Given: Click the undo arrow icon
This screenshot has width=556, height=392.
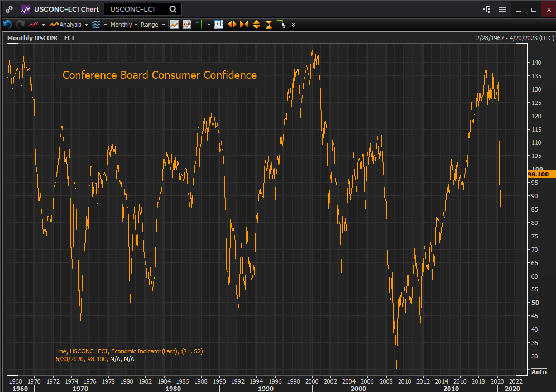Looking at the screenshot, I should tap(7, 25).
